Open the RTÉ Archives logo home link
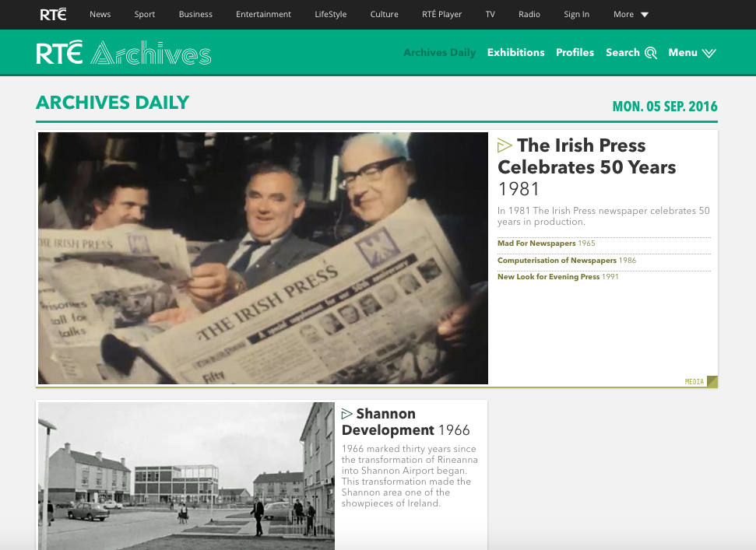This screenshot has width=756, height=550. point(124,53)
